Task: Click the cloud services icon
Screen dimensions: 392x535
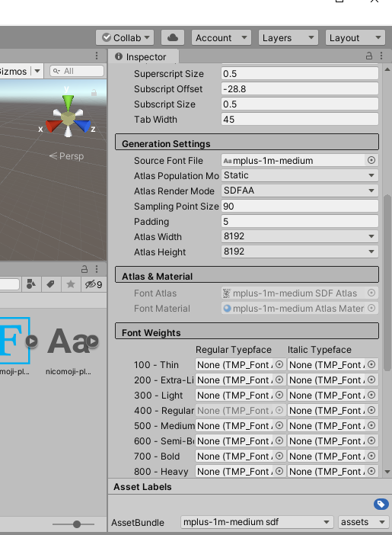Action: coord(173,37)
